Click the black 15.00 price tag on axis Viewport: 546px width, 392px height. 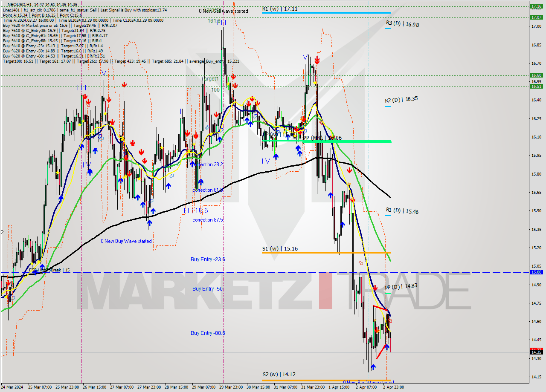tap(536, 272)
